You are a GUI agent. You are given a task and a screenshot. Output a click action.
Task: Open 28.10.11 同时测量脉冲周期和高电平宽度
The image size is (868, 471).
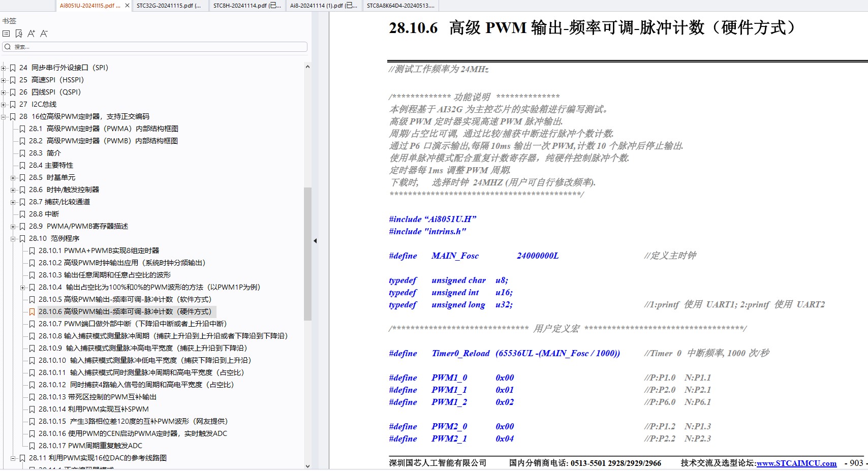pos(141,373)
